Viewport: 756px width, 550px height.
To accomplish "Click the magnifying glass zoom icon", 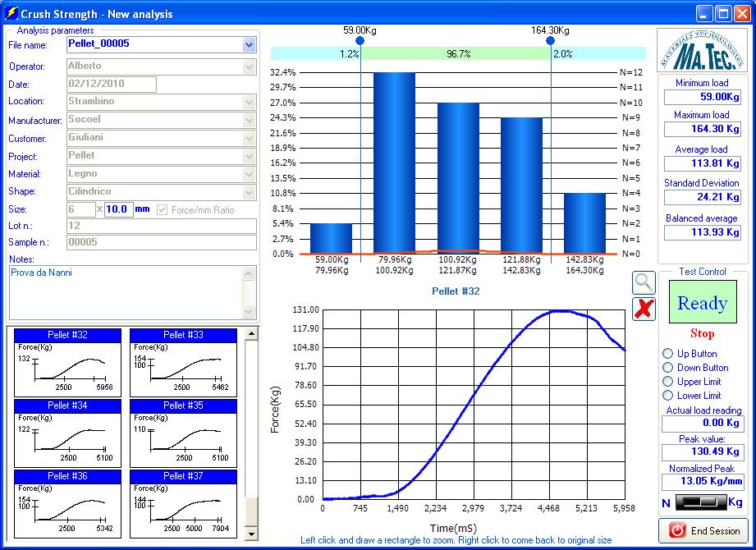I will pos(644,282).
